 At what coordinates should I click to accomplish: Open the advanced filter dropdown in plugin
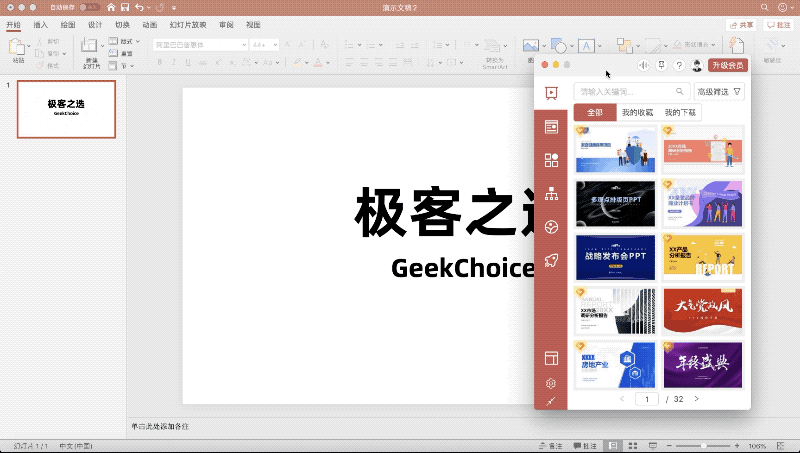(x=719, y=92)
